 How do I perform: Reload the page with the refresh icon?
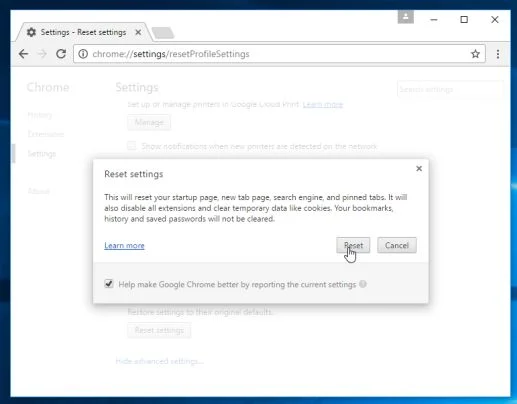coord(61,54)
